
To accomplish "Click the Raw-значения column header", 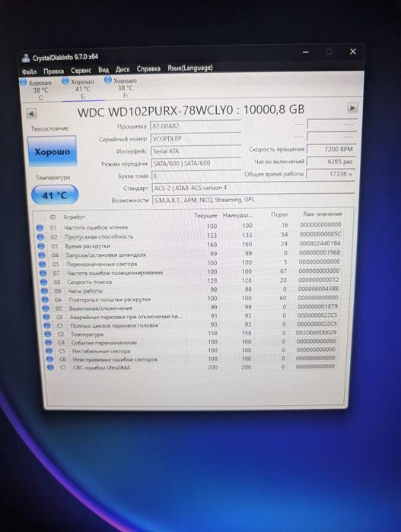I will (x=323, y=214).
